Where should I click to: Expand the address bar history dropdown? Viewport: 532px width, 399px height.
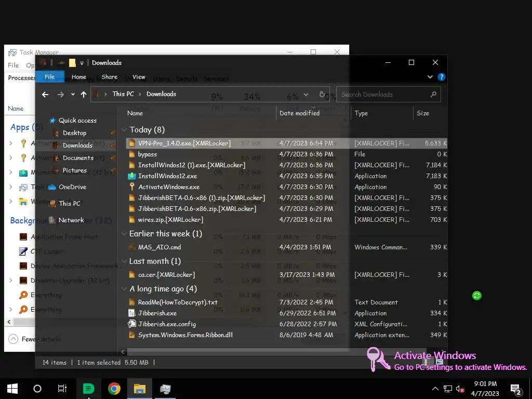306,95
